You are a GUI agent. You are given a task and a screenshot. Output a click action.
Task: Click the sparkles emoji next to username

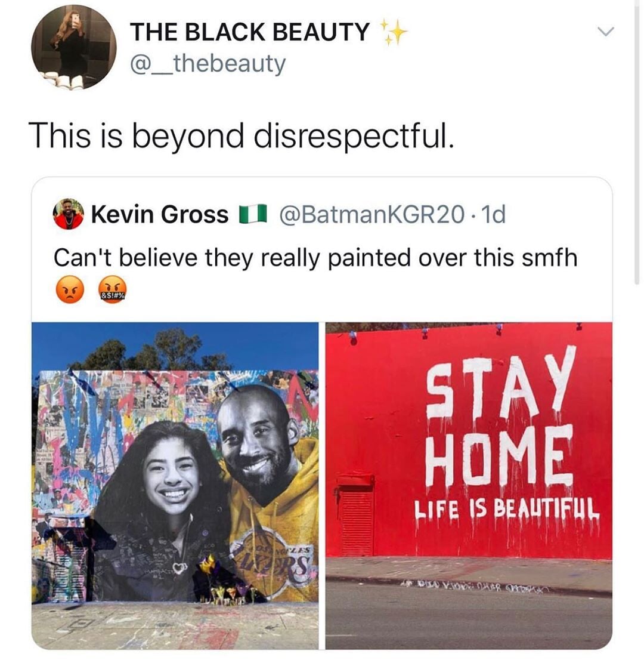point(394,32)
